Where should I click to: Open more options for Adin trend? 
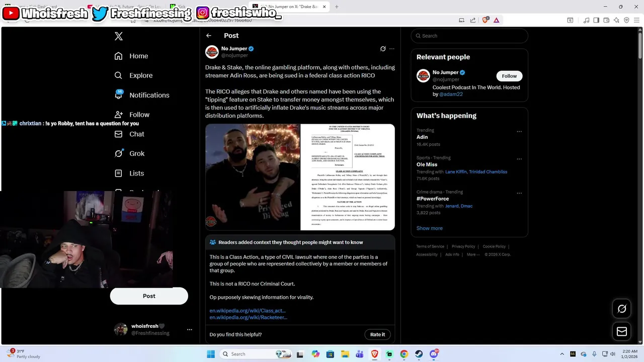(519, 132)
